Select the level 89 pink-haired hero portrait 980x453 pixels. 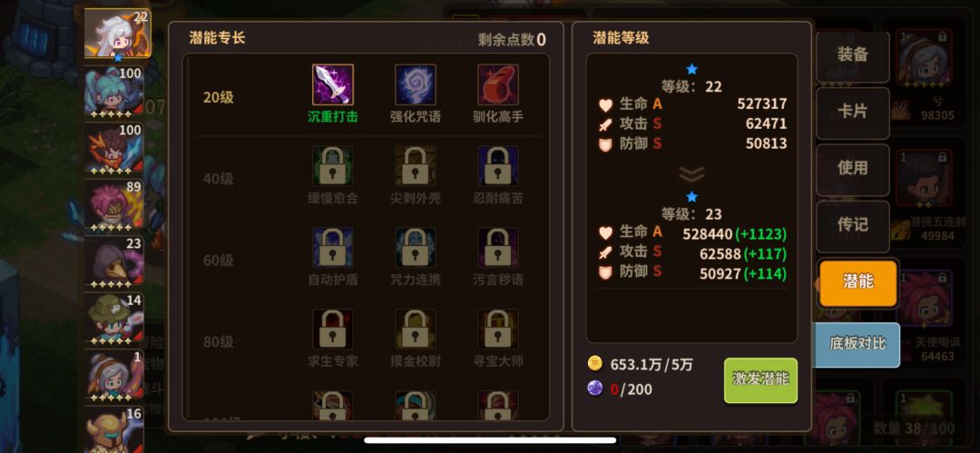[x=113, y=205]
